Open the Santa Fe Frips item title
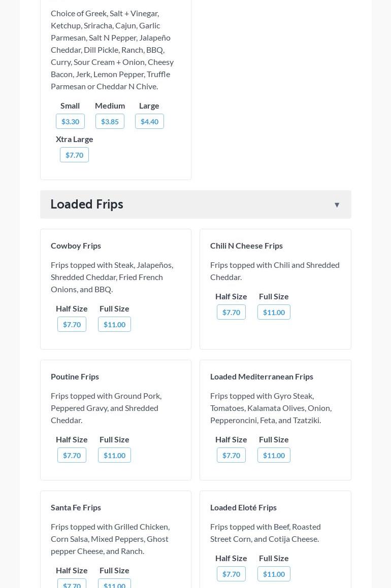The height and width of the screenshot is (588, 391). pos(76,507)
